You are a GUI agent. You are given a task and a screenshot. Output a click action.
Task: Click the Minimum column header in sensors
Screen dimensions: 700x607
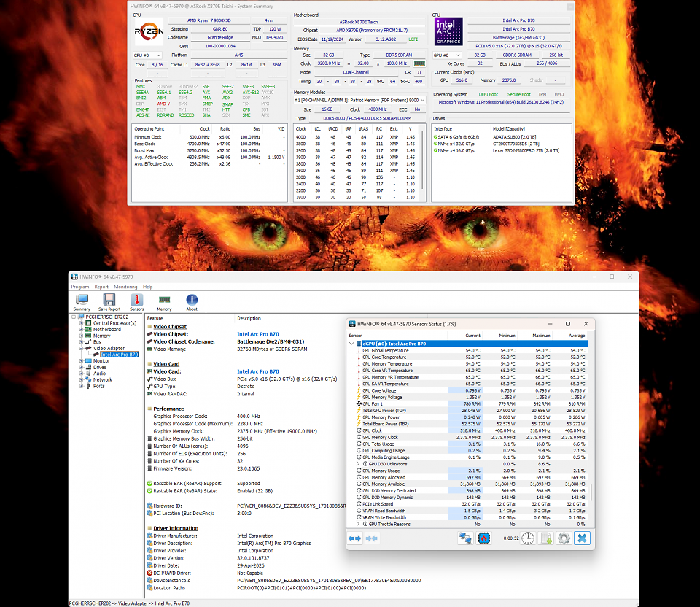coord(499,336)
